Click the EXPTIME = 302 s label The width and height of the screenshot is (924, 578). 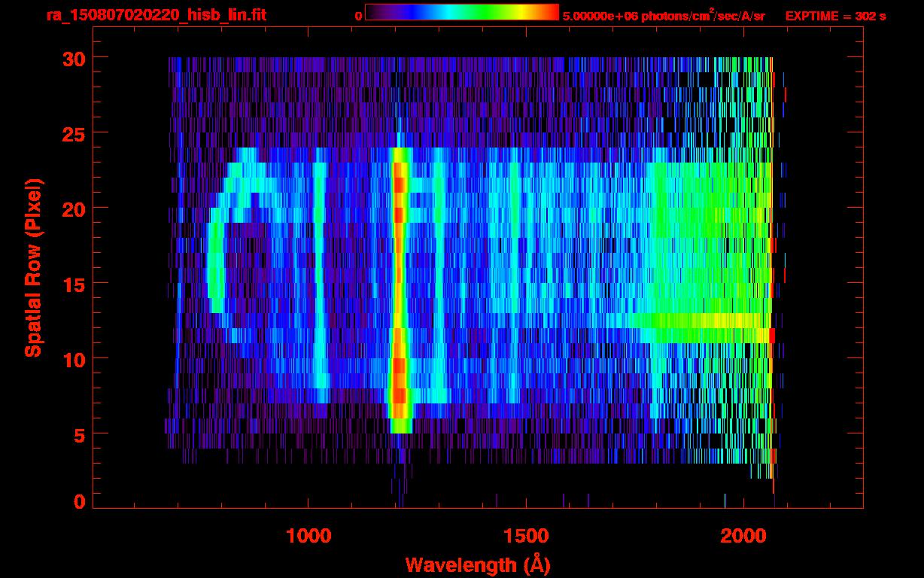(835, 16)
